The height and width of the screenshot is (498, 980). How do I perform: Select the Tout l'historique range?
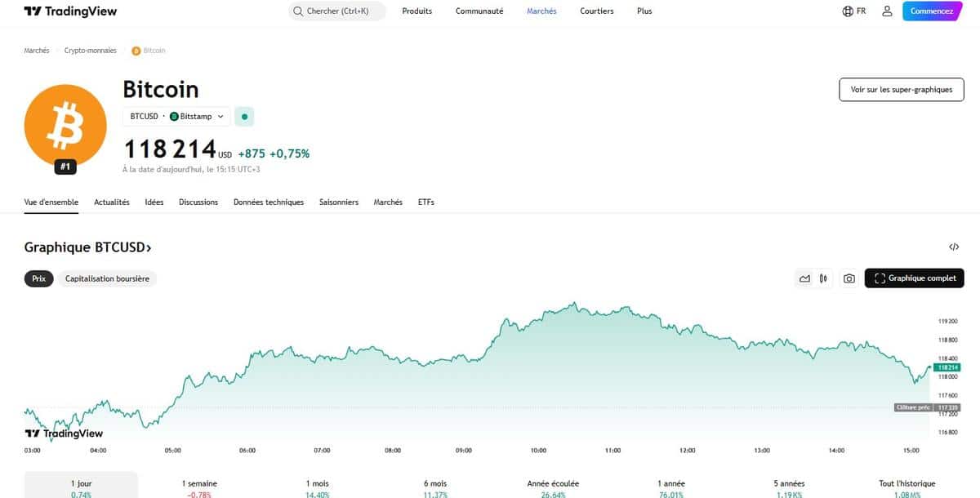(909, 487)
